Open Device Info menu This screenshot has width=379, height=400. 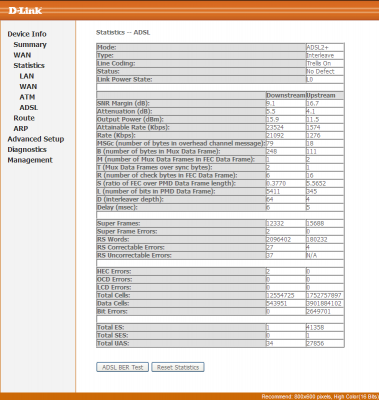(x=27, y=34)
